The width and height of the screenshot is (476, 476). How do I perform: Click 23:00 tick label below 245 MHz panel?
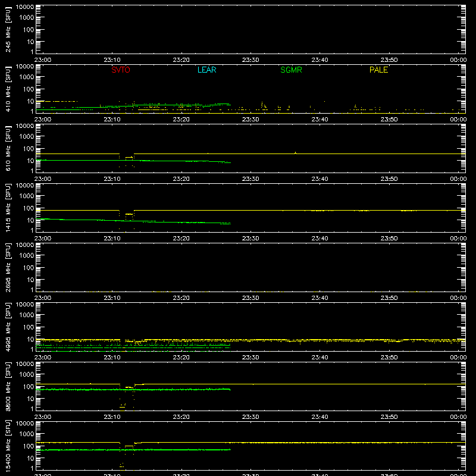click(43, 60)
